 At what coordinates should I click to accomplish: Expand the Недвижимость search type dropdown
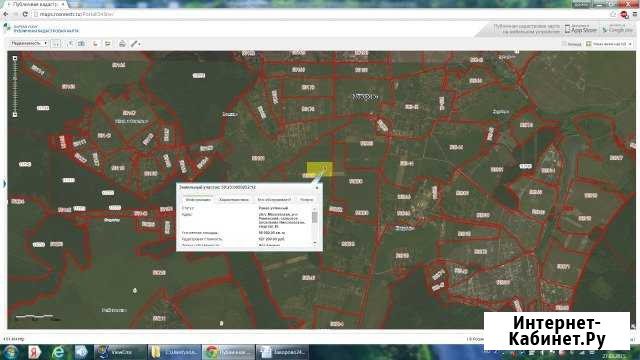pos(29,43)
